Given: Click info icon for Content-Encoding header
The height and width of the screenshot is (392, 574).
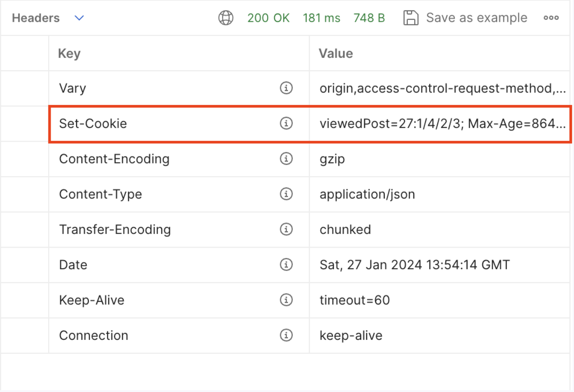Looking at the screenshot, I should click(x=286, y=159).
